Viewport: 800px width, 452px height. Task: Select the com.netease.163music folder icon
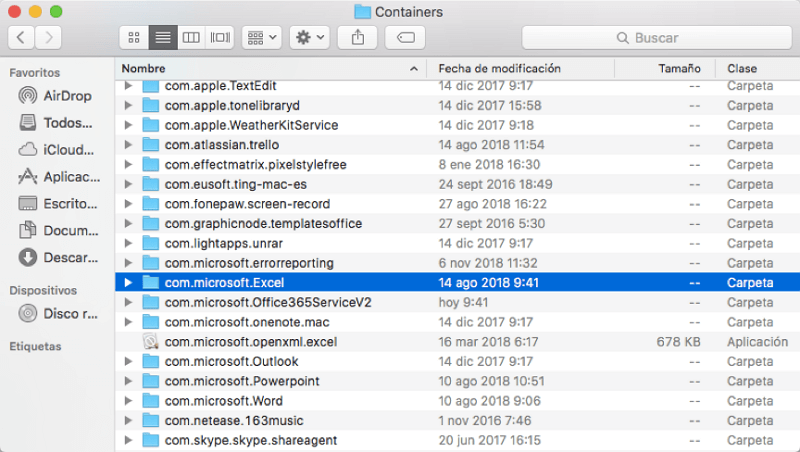pos(151,420)
